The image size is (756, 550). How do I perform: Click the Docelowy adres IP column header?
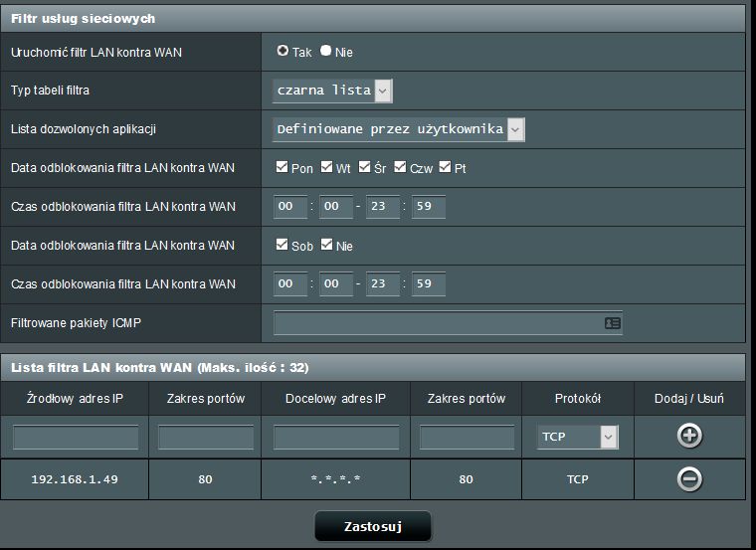click(335, 399)
